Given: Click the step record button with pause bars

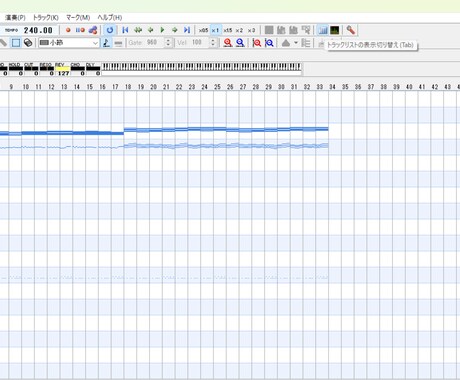Looking at the screenshot, I should coord(80,30).
